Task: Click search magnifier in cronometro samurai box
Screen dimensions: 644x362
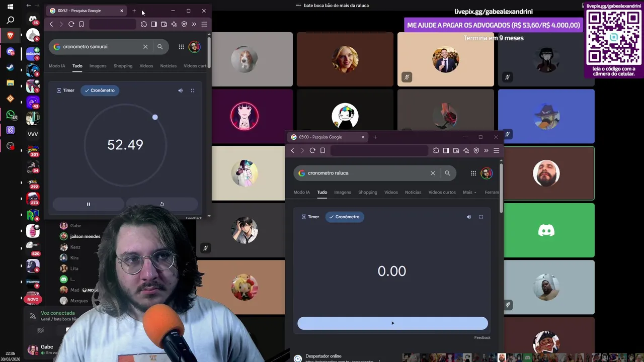Action: (x=160, y=47)
